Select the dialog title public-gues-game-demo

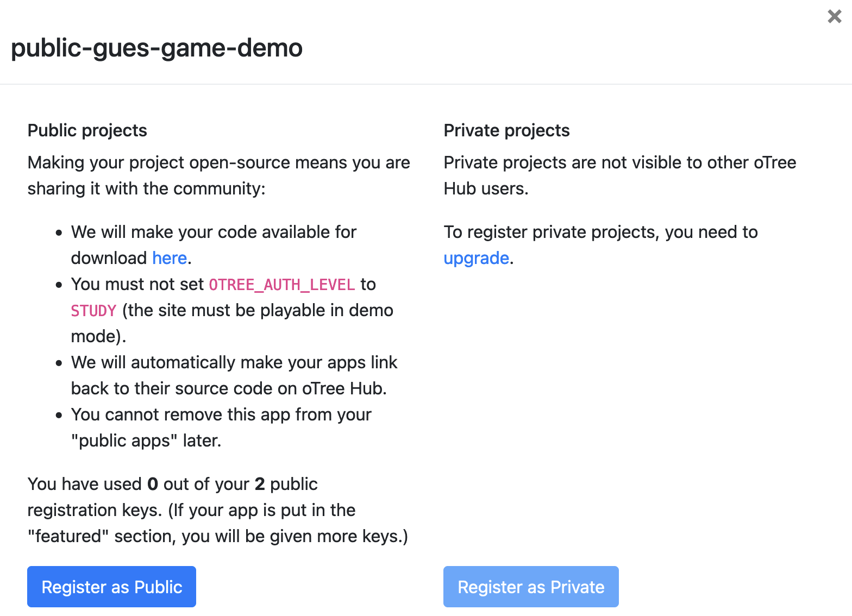pos(156,48)
